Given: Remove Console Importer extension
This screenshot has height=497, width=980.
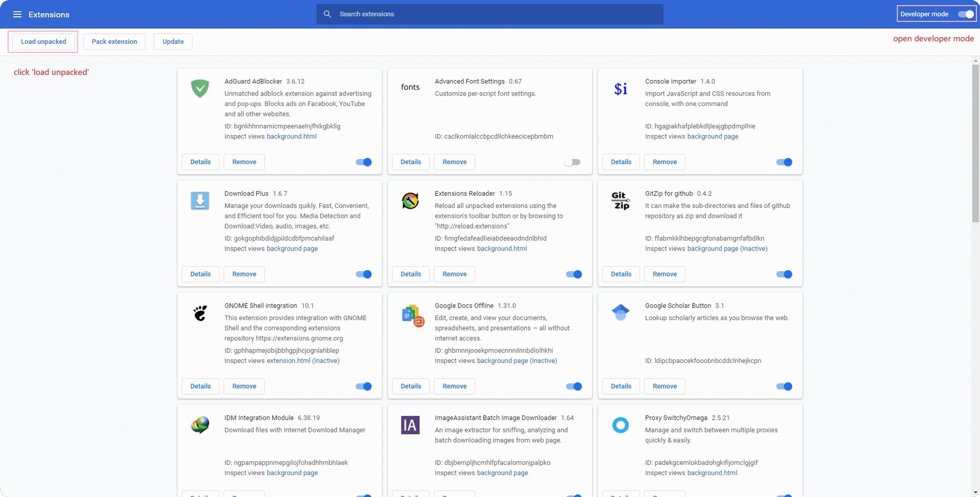Looking at the screenshot, I should coord(665,162).
